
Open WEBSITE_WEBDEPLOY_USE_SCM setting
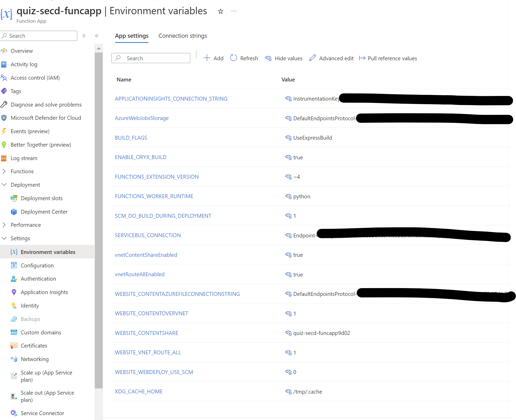[x=154, y=372]
